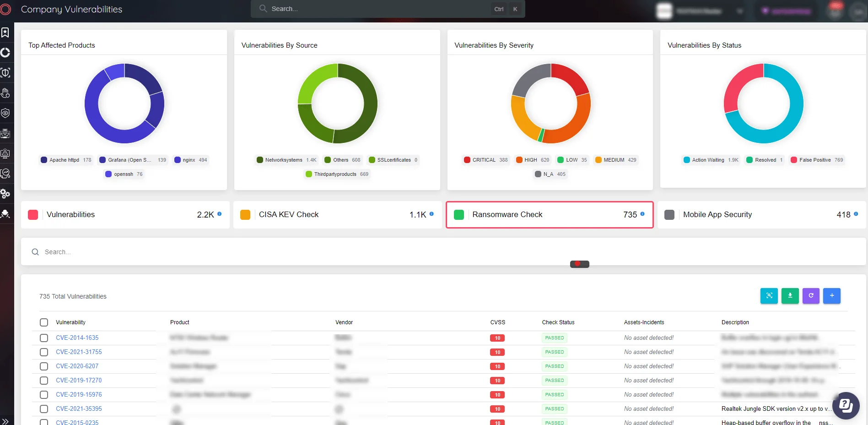868x425 pixels.
Task: Toggle the Action Waiting legend swatch
Action: point(687,160)
